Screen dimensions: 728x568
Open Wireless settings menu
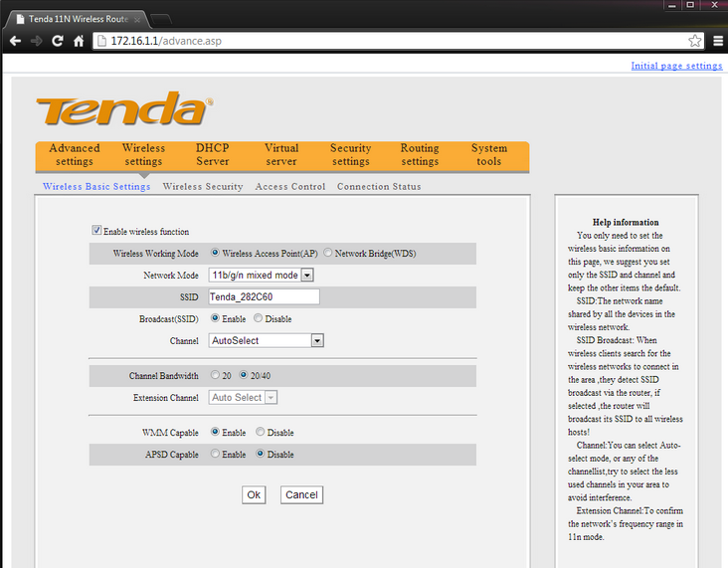[143, 154]
